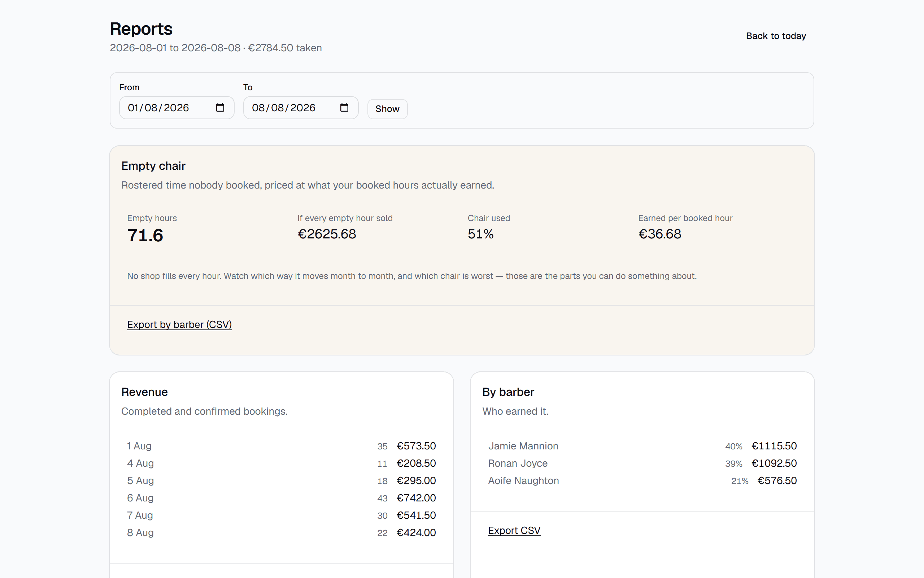Screen dimensions: 924x578
Task: Click the Show button
Action: 387,109
